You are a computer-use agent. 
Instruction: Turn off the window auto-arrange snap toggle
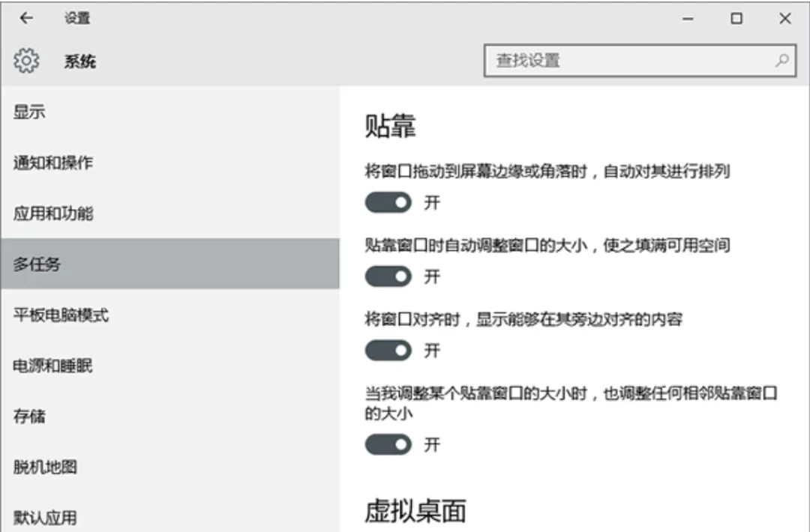click(387, 202)
